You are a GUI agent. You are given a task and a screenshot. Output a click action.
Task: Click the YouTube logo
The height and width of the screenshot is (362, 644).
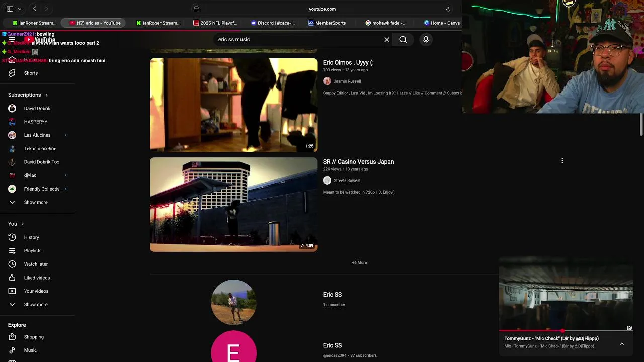(x=40, y=40)
